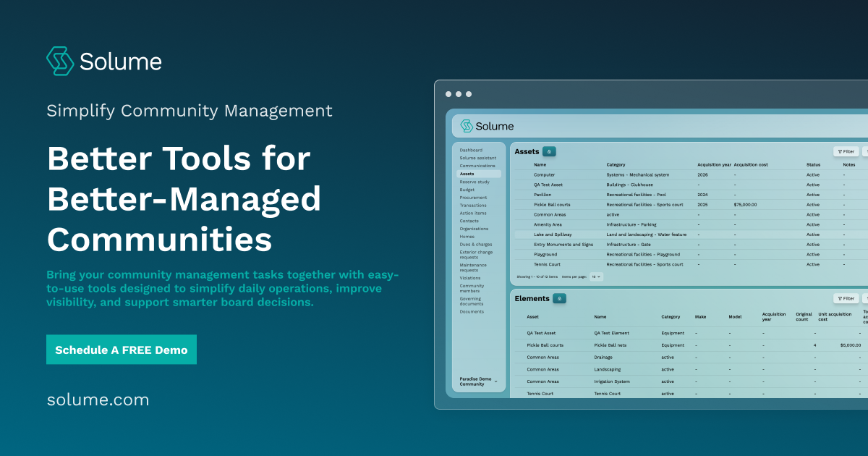The height and width of the screenshot is (456, 868).
Task: Open Exterior change requests in the sidebar
Action: pos(476,255)
